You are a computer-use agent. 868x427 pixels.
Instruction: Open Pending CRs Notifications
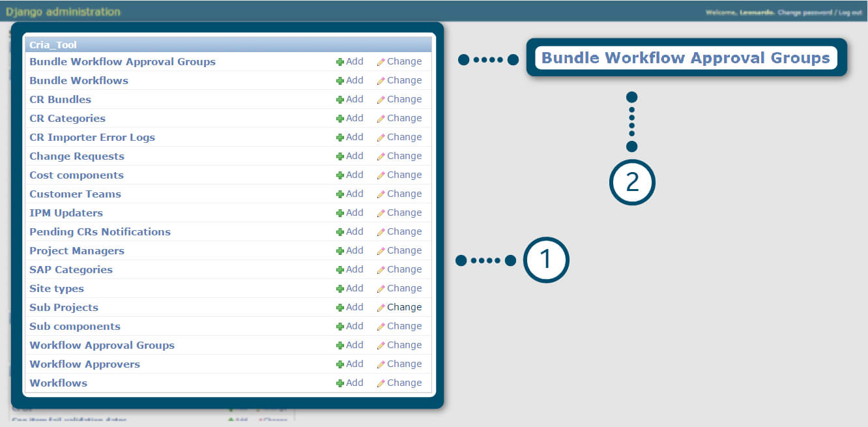click(100, 232)
